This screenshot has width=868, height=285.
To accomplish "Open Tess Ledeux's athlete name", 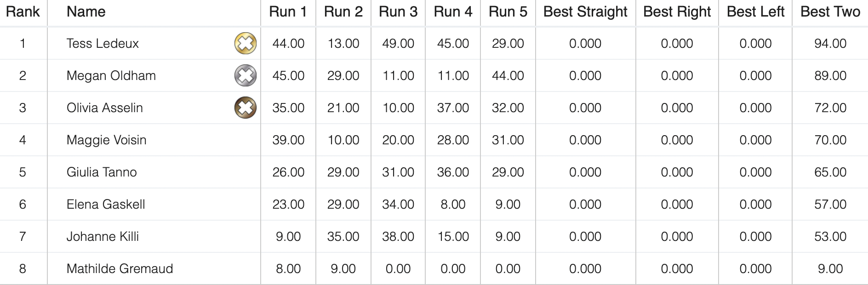I will pyautogui.click(x=103, y=44).
